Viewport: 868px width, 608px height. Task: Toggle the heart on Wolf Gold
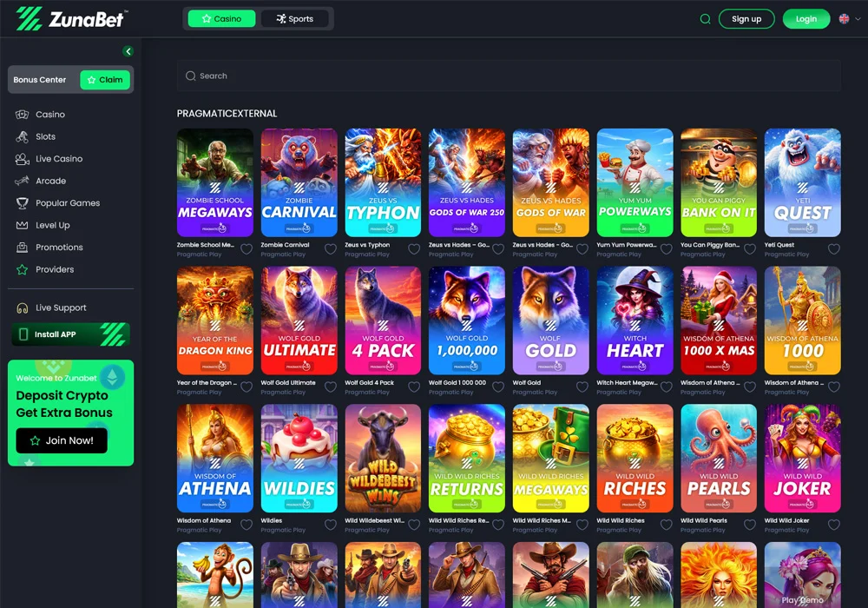(x=582, y=387)
